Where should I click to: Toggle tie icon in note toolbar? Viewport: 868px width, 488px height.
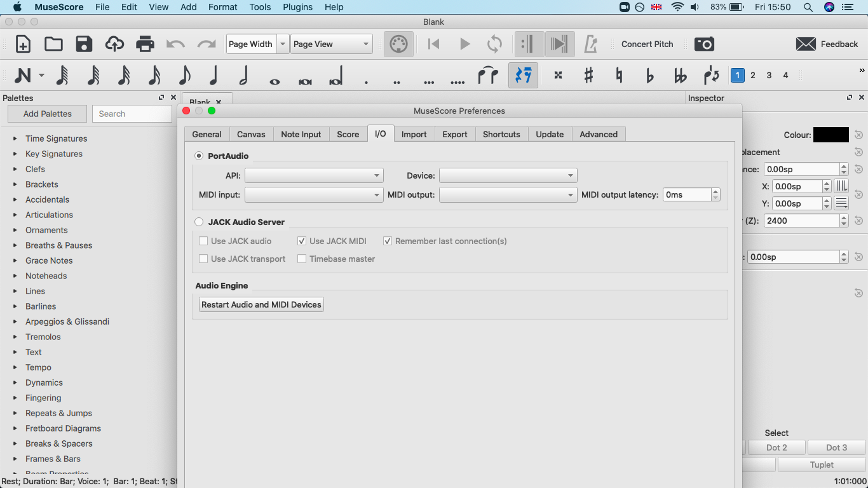pyautogui.click(x=488, y=75)
